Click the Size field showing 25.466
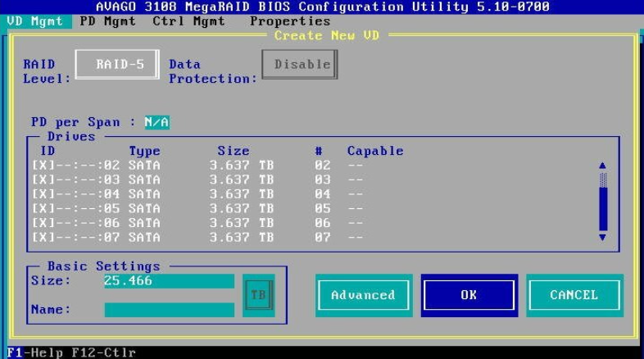 coord(169,281)
